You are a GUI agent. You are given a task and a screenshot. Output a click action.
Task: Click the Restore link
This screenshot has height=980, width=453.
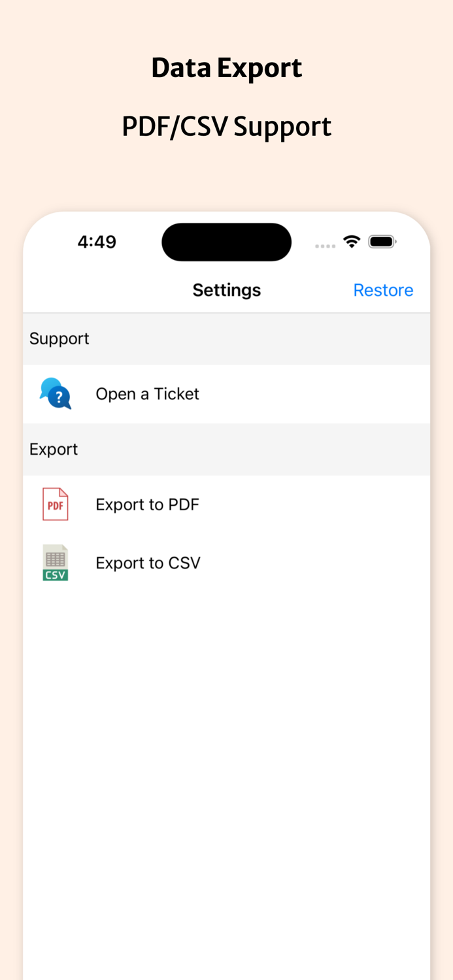[x=384, y=289]
